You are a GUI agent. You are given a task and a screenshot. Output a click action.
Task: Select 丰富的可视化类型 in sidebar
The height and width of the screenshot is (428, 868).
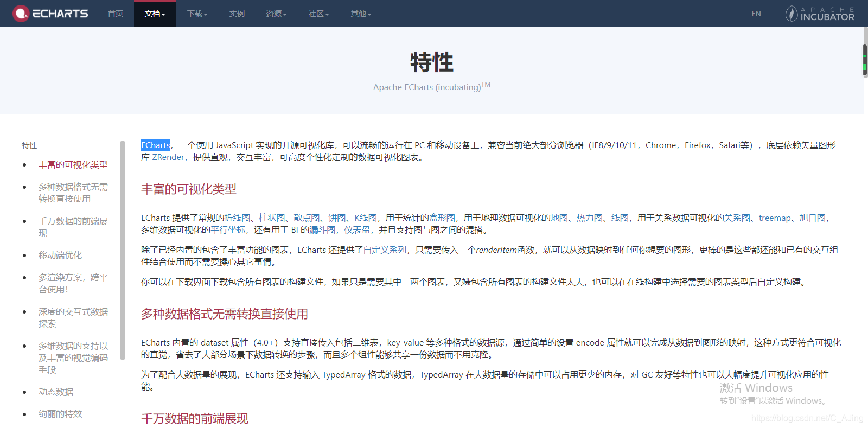point(73,165)
